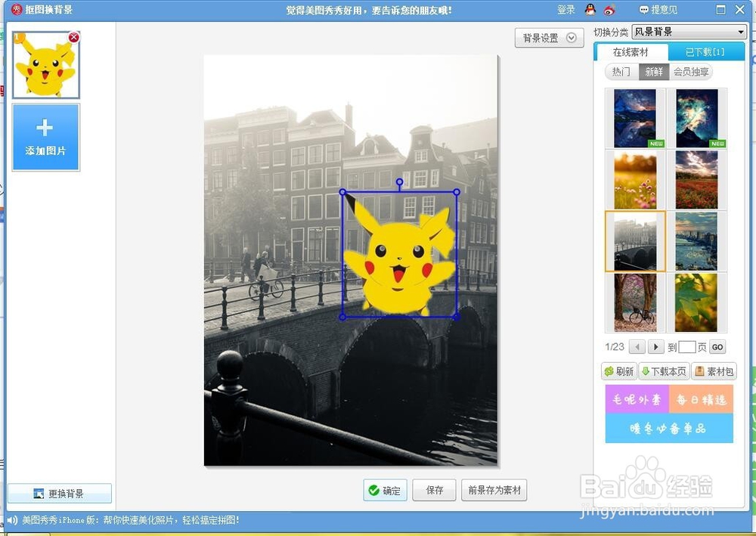Click the rotation handle above Pikachu
The width and height of the screenshot is (756, 536).
(399, 181)
